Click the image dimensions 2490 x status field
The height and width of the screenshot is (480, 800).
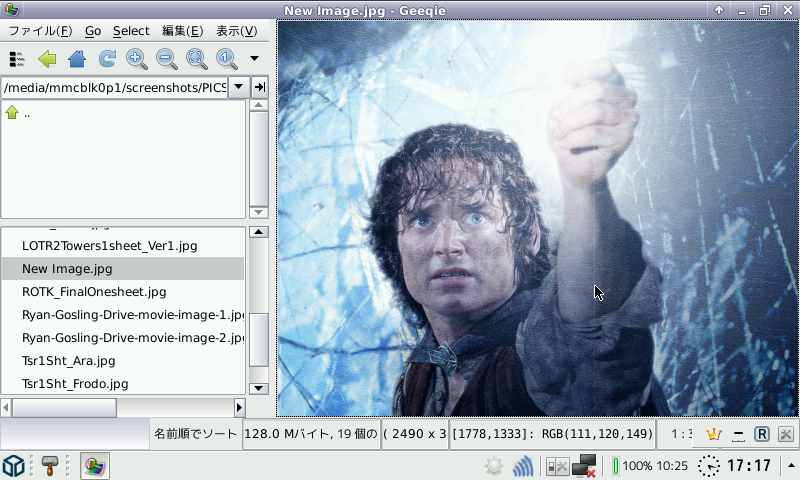pyautogui.click(x=414, y=434)
